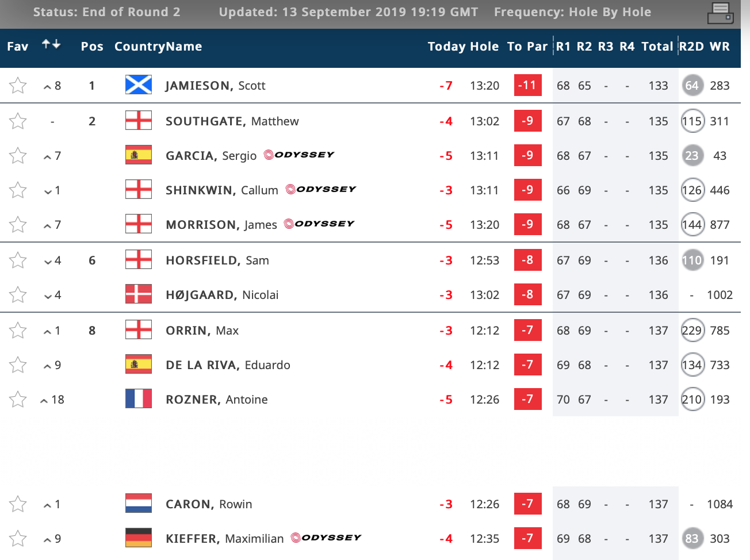750x560 pixels.
Task: Sort by WR column header
Action: [720, 47]
